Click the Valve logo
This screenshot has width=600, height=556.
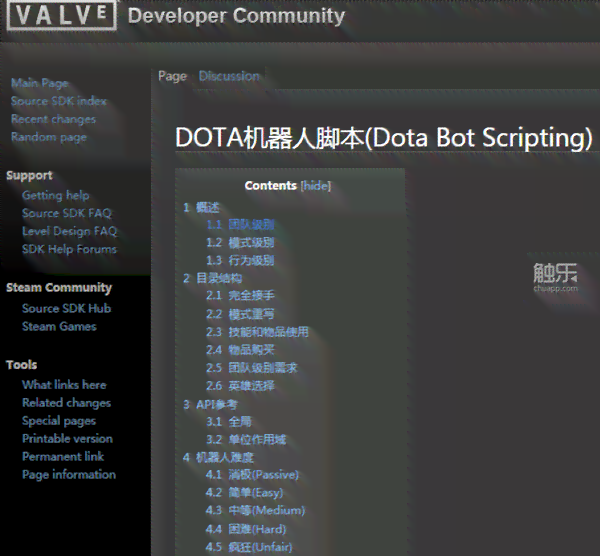coord(61,15)
